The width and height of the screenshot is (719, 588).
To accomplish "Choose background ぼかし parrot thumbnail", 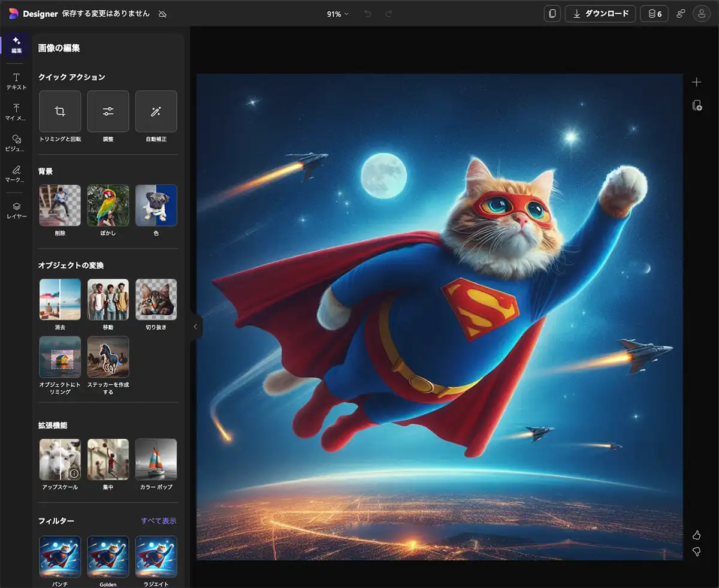I will [x=108, y=205].
